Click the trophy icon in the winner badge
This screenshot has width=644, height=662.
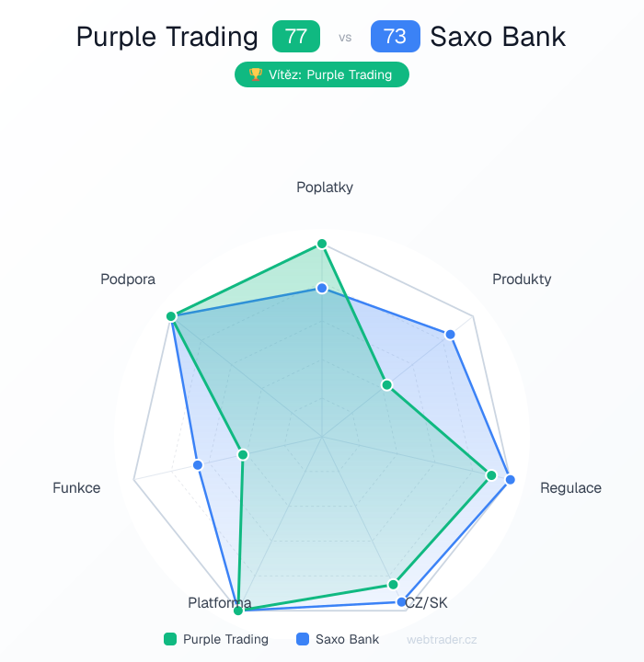256,74
